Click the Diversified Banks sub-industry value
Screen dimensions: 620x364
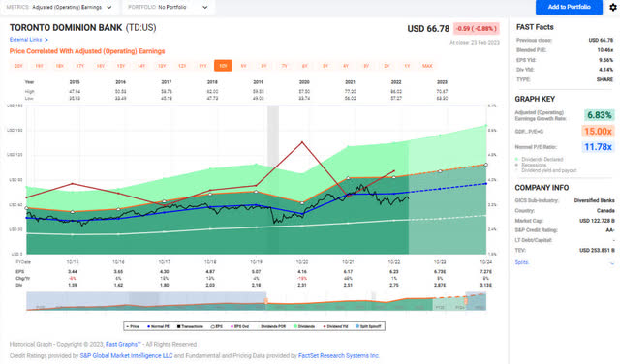594,200
